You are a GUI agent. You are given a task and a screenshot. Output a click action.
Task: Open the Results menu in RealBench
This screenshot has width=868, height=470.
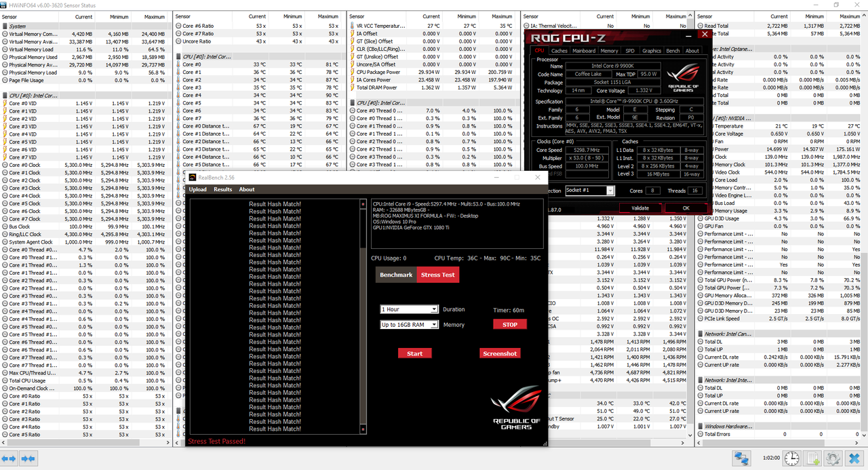click(x=223, y=189)
